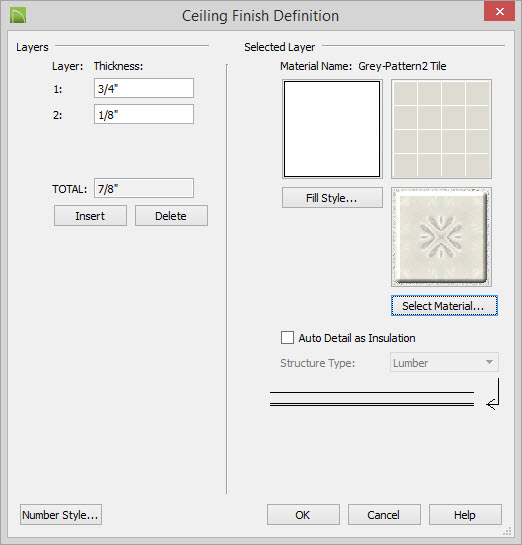This screenshot has height=545, width=522.
Task: Open Number Style settings
Action: pos(61,515)
